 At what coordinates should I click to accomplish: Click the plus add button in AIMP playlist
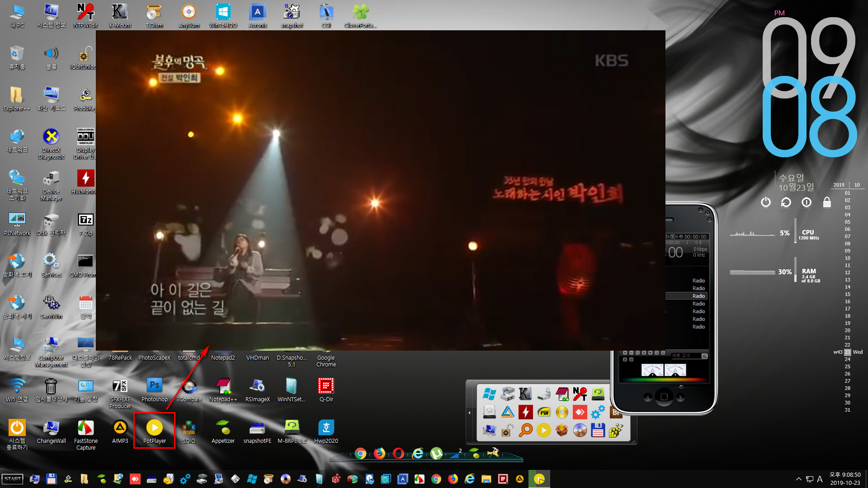point(625,352)
